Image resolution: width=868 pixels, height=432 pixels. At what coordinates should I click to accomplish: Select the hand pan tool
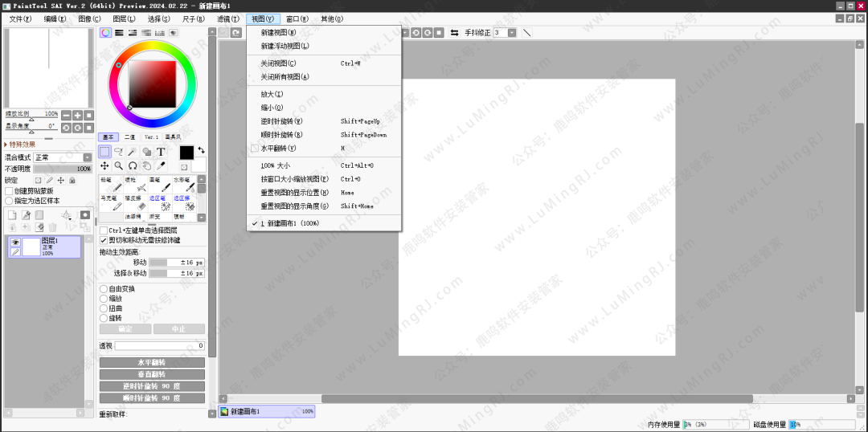click(147, 165)
